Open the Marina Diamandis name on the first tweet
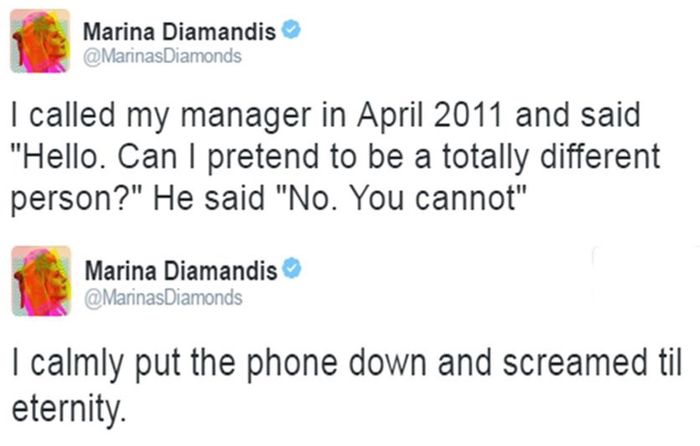The image size is (700, 446). 179,32
